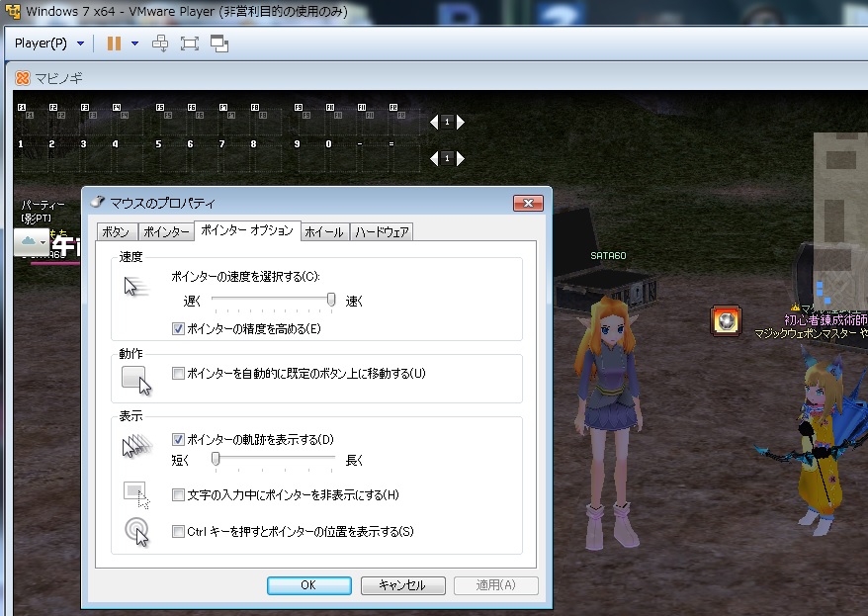Click the SATA60 character name label
Viewport: 868px width, 616px height.
pos(608,256)
